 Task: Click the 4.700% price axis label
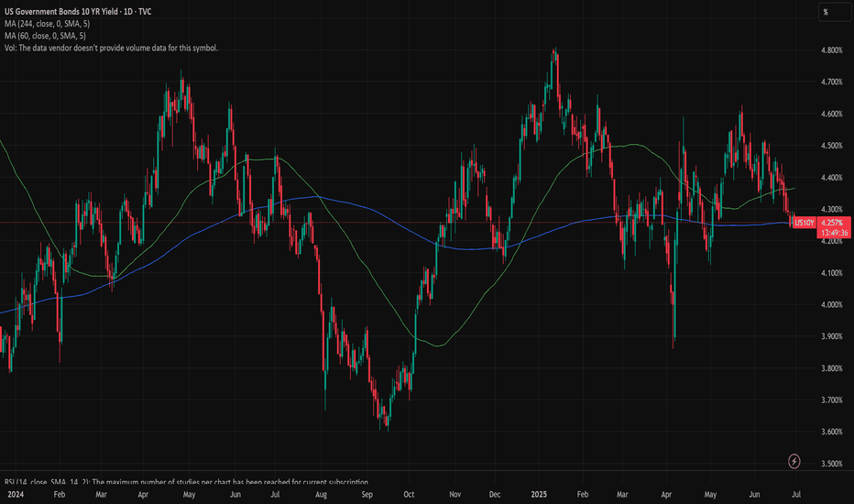832,82
